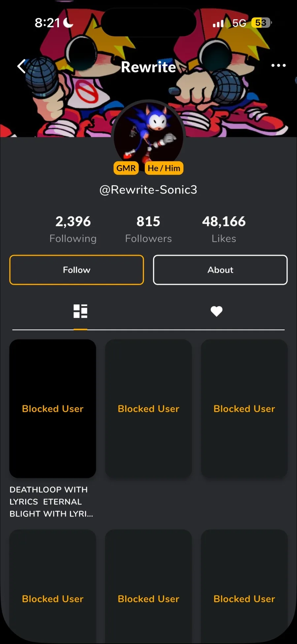
Task: Tap the back chevron arrow
Action: pos(22,66)
